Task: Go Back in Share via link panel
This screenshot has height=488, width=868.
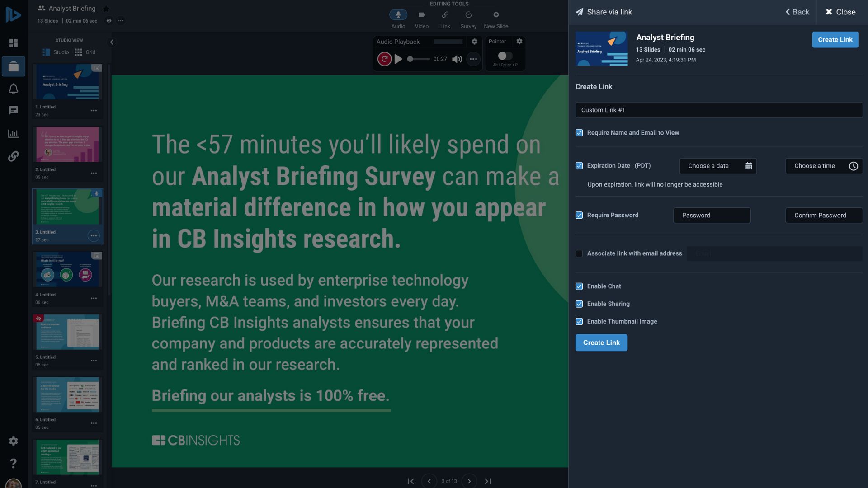Action: pyautogui.click(x=797, y=12)
